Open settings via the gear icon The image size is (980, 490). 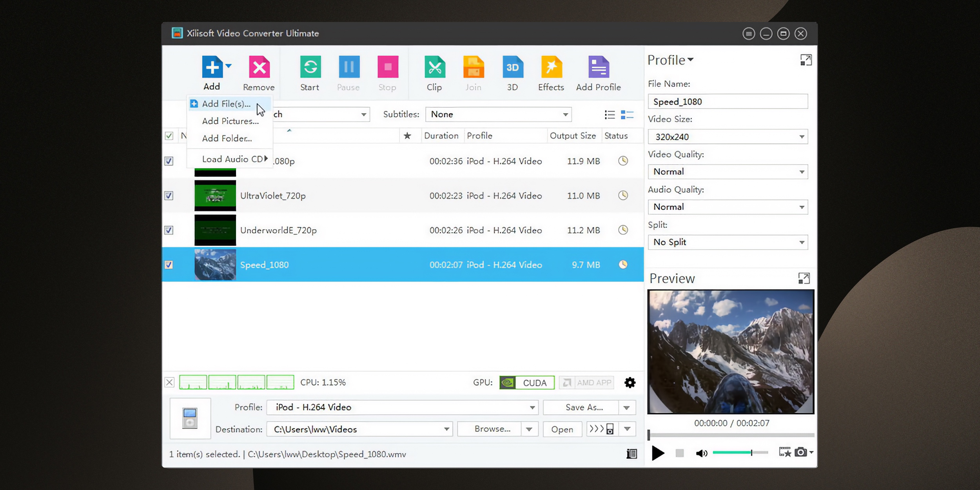pos(630,383)
